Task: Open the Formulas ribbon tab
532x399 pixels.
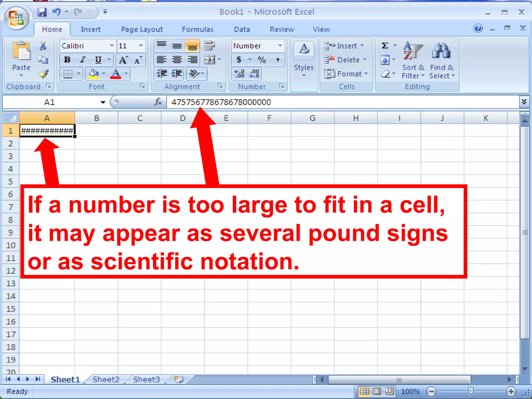Action: (x=197, y=29)
